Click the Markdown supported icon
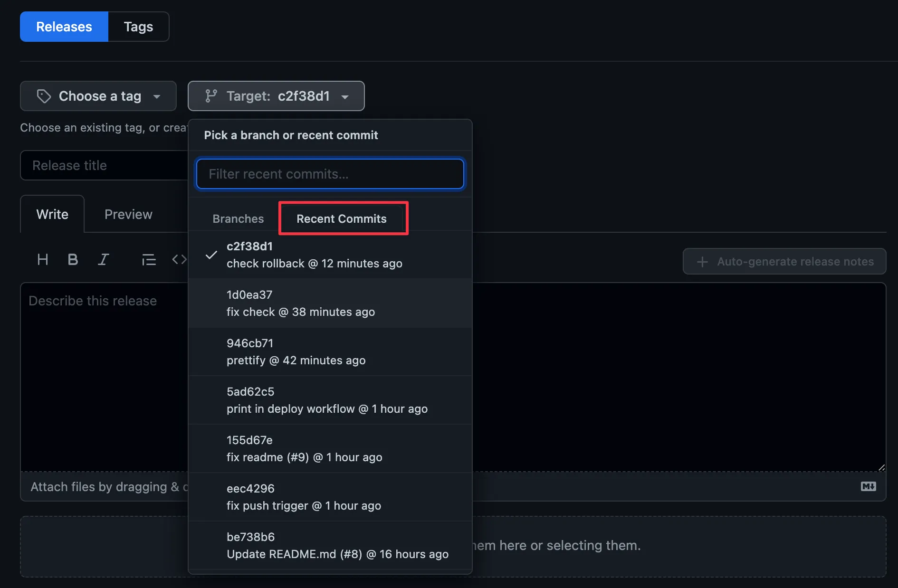898x588 pixels. click(869, 486)
